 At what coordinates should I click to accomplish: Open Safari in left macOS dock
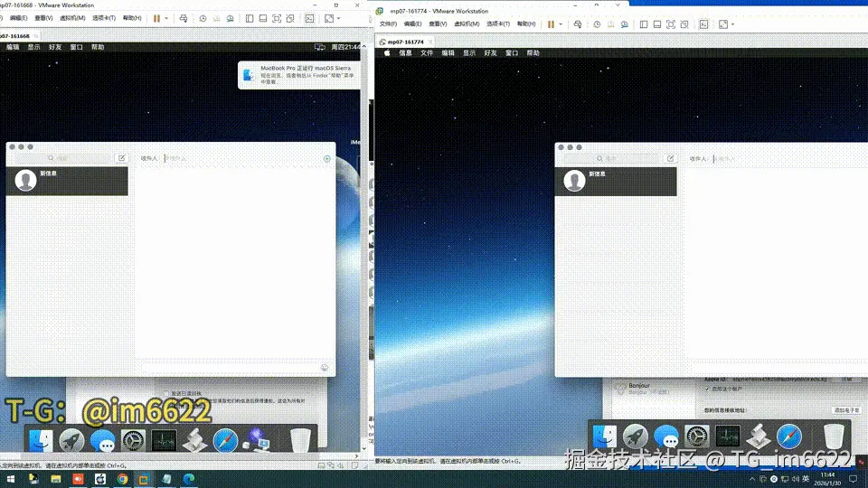coord(225,440)
